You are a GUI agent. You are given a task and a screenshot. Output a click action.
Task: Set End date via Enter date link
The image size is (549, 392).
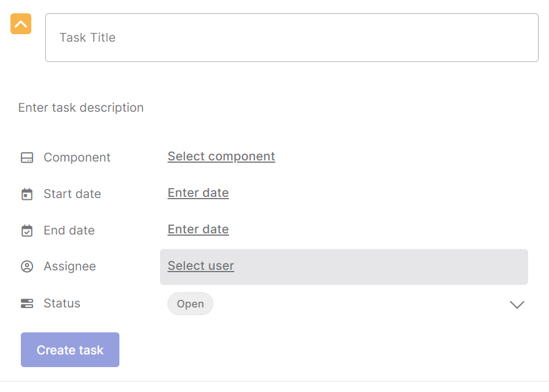click(x=198, y=229)
